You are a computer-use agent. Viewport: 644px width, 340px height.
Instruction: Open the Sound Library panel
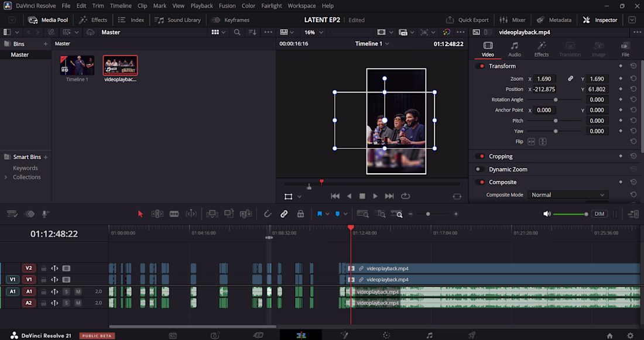coord(177,20)
